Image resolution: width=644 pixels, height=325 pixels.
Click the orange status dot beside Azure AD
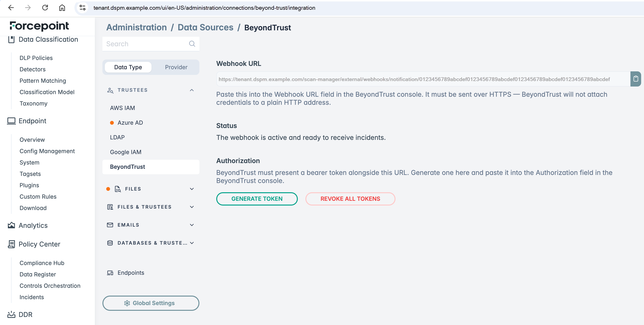point(112,123)
